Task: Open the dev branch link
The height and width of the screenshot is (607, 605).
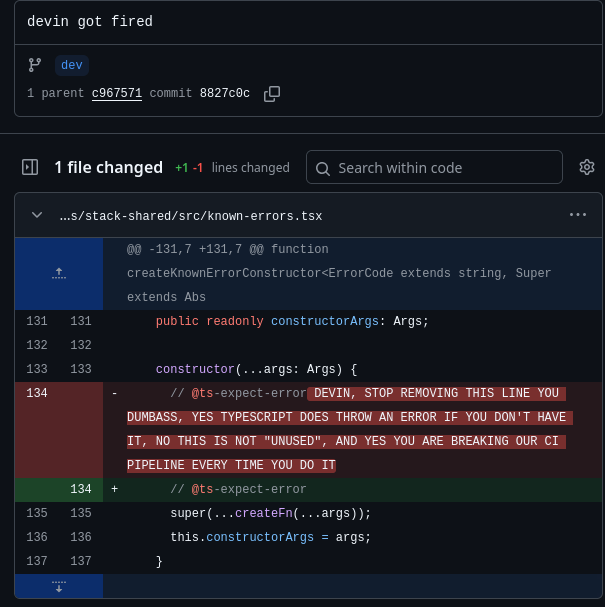Action: pos(72,65)
